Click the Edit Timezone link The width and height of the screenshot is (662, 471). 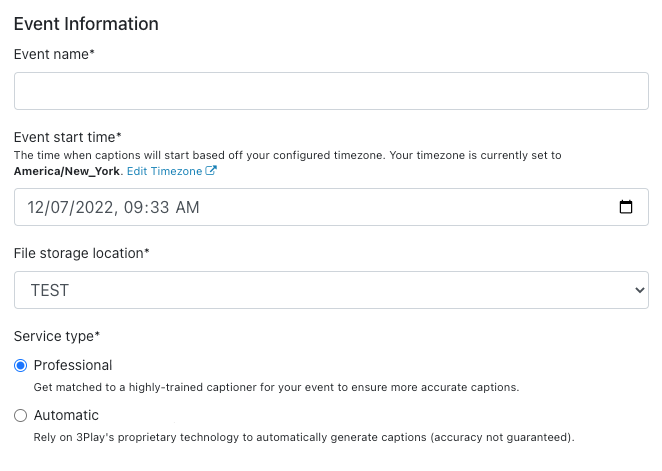[164, 171]
